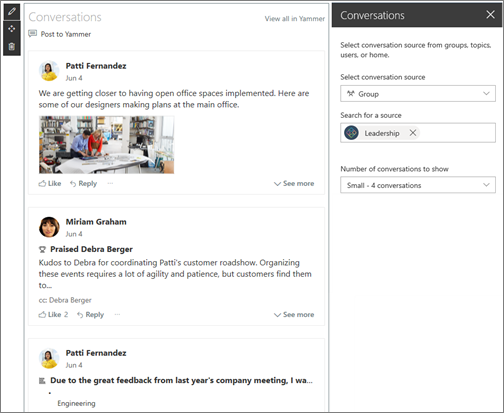Image resolution: width=504 pixels, height=413 pixels.
Task: Click Jun 4 date on first Patti post
Action: click(74, 78)
